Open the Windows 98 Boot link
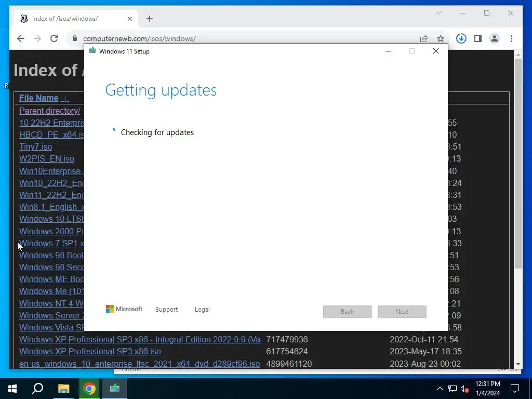The width and height of the screenshot is (532, 399). point(51,255)
